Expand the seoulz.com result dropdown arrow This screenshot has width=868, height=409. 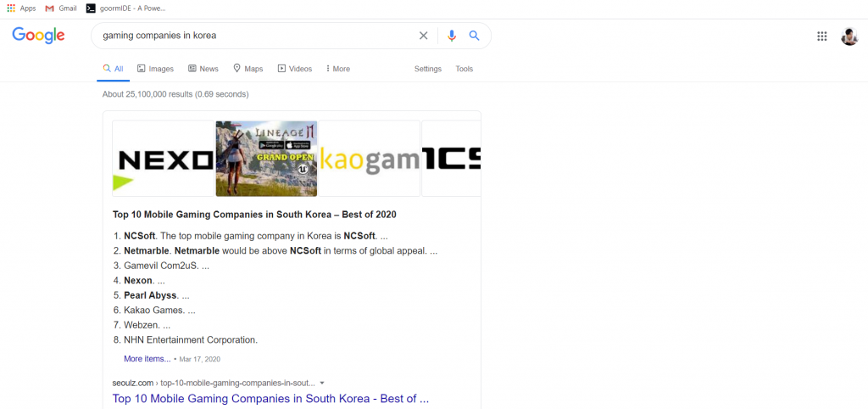point(322,383)
